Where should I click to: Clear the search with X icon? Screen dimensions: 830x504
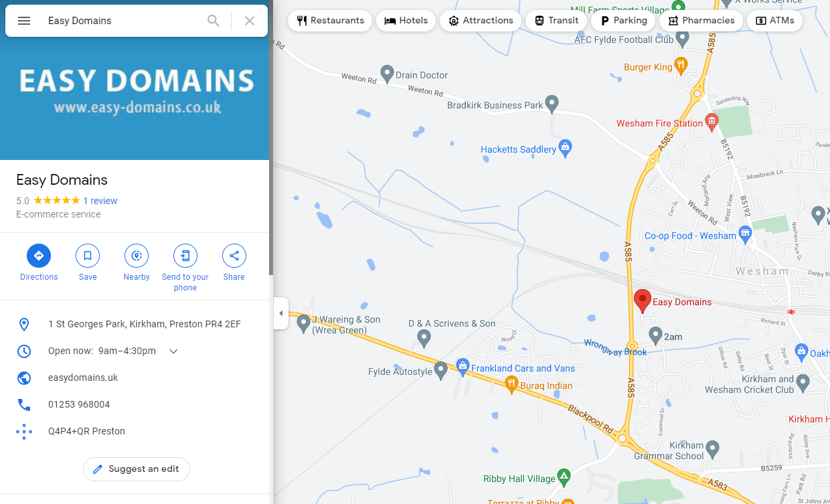[250, 21]
